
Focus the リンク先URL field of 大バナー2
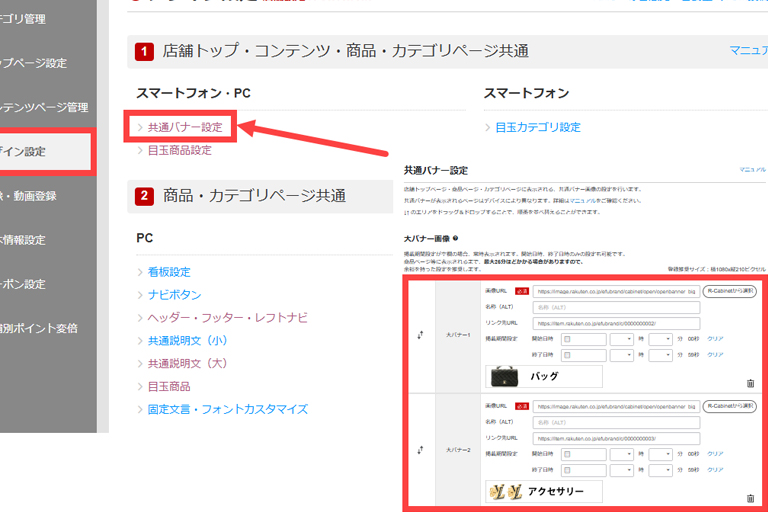[x=616, y=439]
